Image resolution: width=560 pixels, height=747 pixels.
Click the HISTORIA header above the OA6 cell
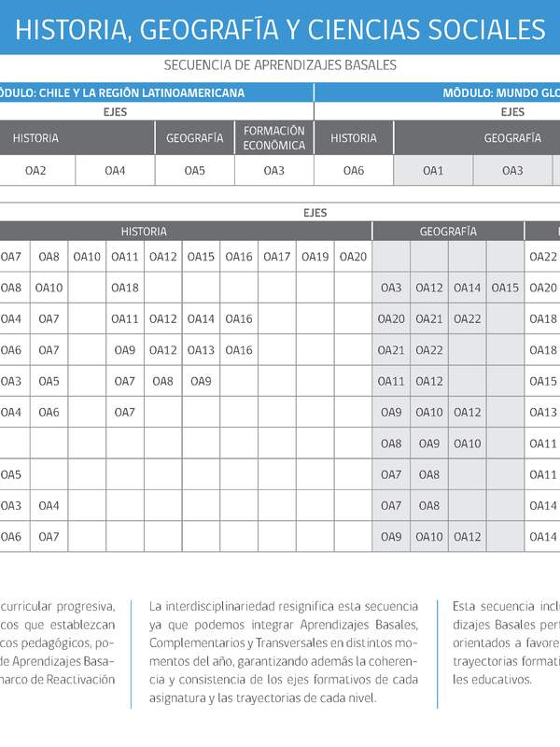354,138
